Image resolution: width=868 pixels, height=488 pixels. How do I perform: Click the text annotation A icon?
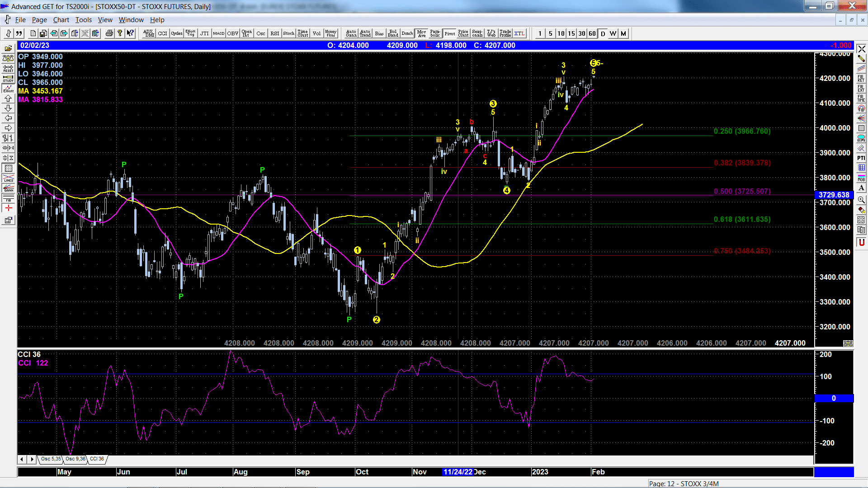coord(861,188)
